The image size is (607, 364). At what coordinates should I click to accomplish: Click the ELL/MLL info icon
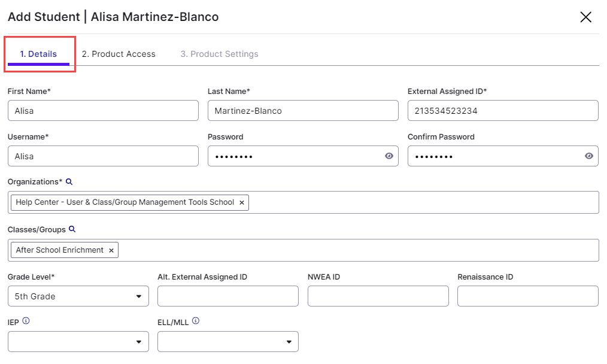[x=195, y=321]
